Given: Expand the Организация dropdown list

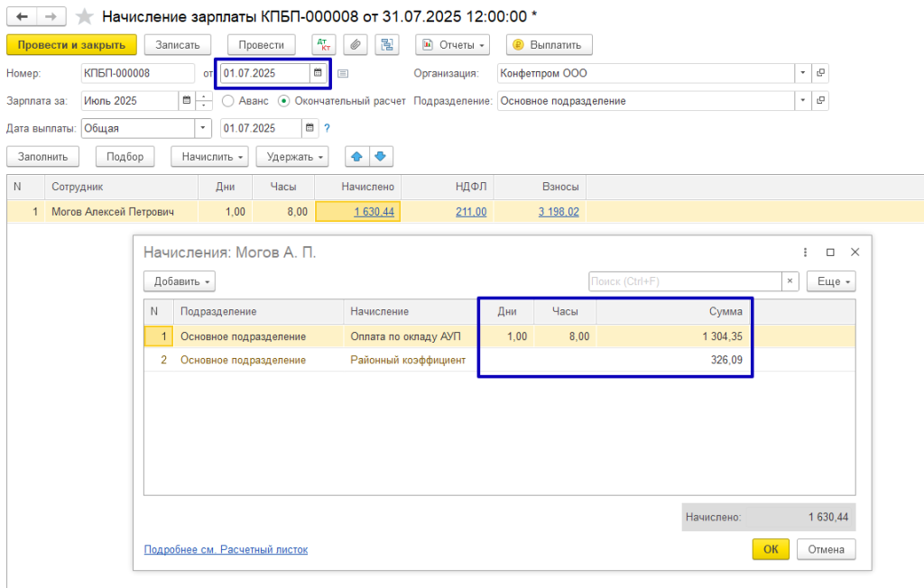Looking at the screenshot, I should (802, 73).
